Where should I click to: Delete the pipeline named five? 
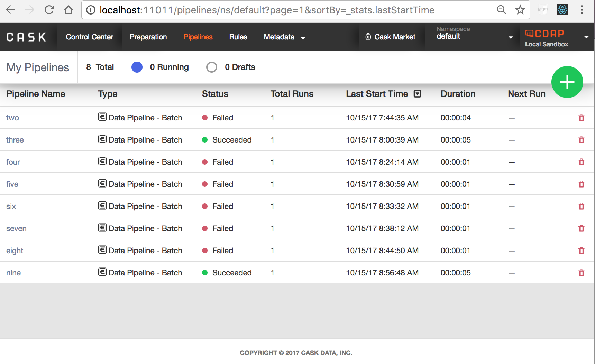pos(581,184)
